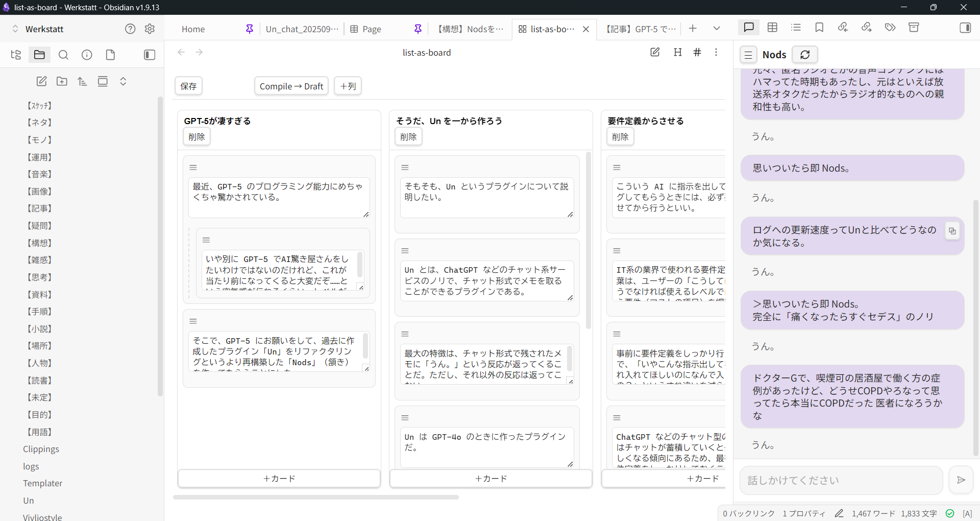Click the H icon in note header

(x=678, y=52)
